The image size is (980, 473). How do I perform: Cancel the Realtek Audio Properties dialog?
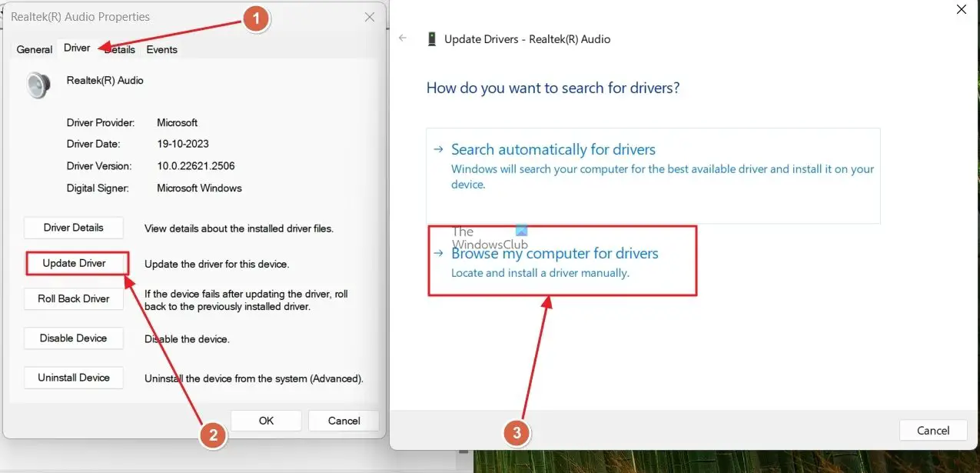coord(344,421)
